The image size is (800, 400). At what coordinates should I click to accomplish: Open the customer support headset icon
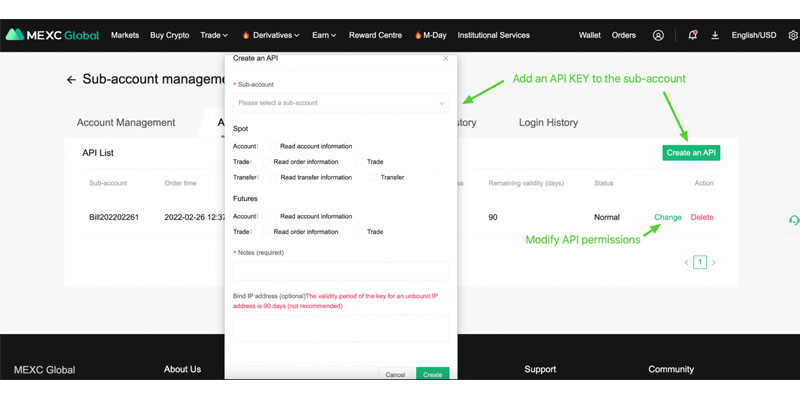793,220
